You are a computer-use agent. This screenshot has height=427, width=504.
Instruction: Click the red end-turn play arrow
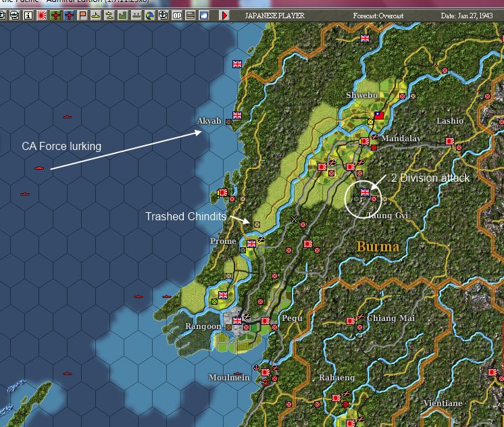click(x=224, y=16)
